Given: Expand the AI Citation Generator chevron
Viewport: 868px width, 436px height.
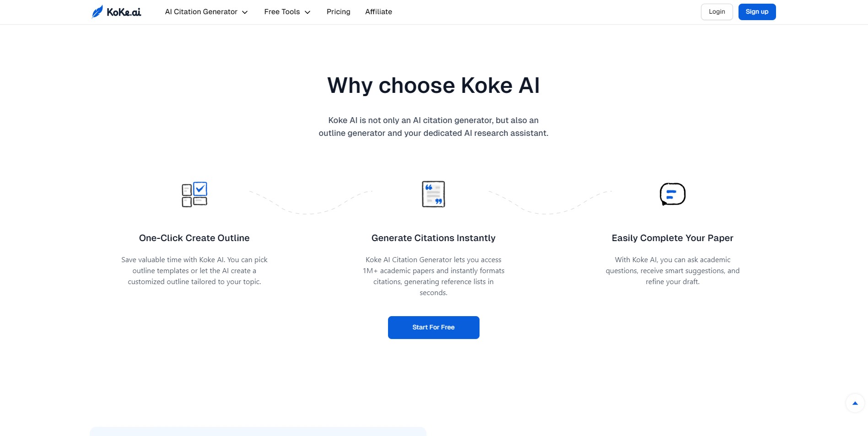Looking at the screenshot, I should (x=245, y=12).
